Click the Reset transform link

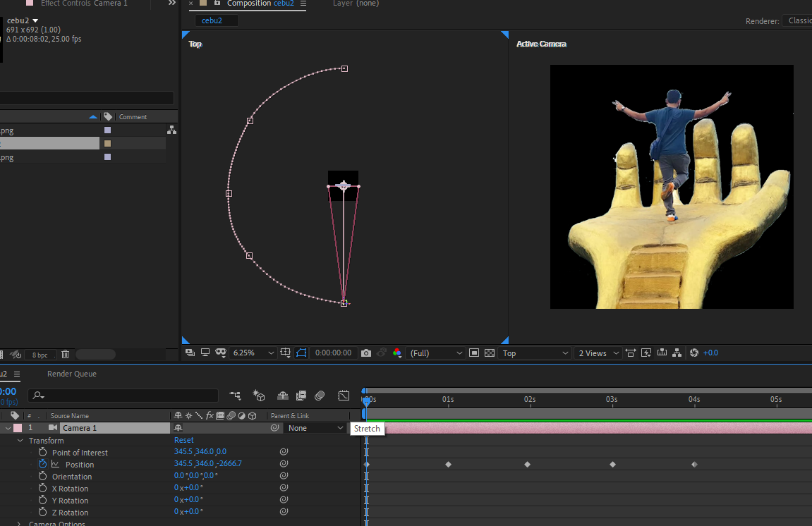click(184, 440)
